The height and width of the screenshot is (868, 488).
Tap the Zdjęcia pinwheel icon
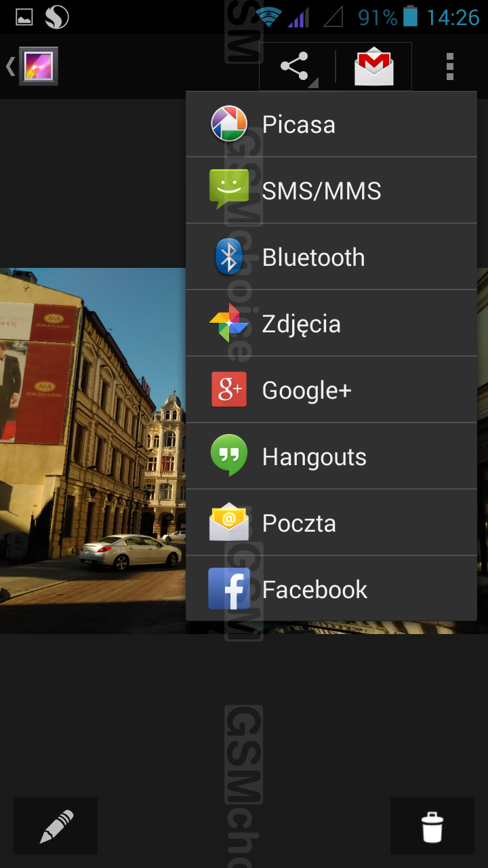coord(229,323)
